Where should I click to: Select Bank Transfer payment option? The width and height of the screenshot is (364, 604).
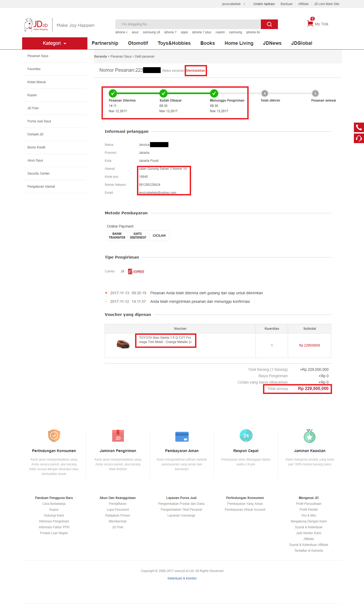117,236
